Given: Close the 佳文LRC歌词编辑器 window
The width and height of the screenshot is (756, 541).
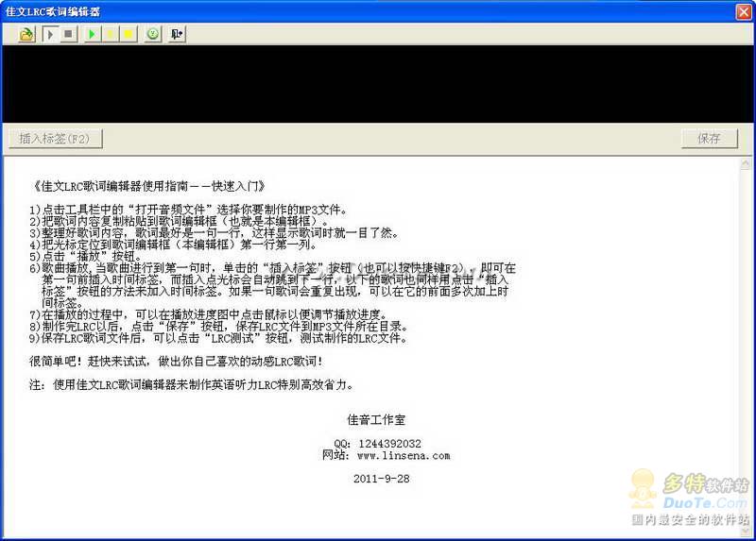Looking at the screenshot, I should point(744,10).
